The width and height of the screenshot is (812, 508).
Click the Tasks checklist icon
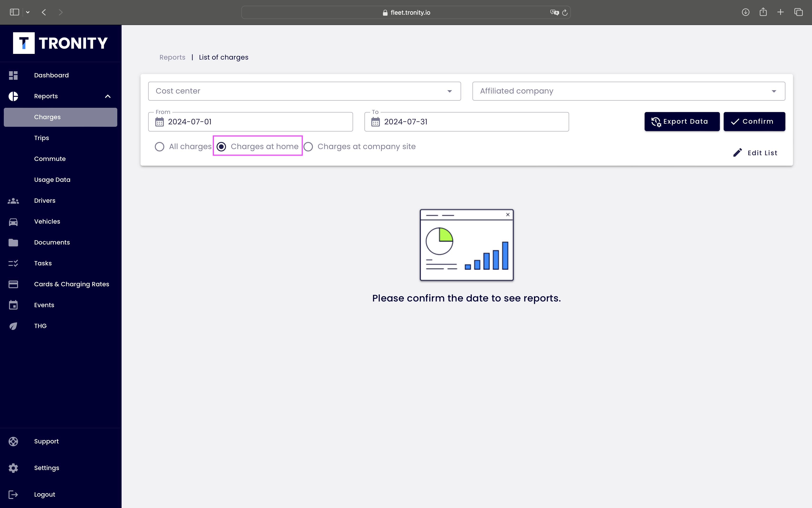(x=13, y=263)
